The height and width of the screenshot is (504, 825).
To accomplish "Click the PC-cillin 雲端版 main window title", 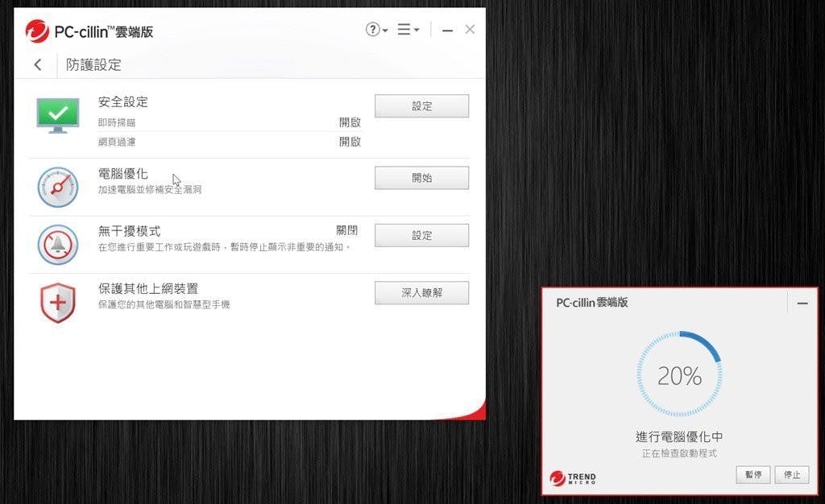I will coord(104,31).
